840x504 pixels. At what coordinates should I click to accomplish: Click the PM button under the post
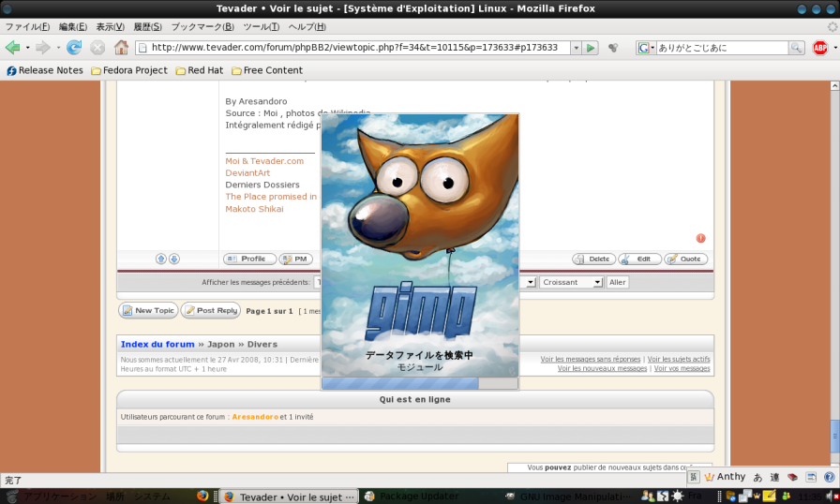coord(295,259)
